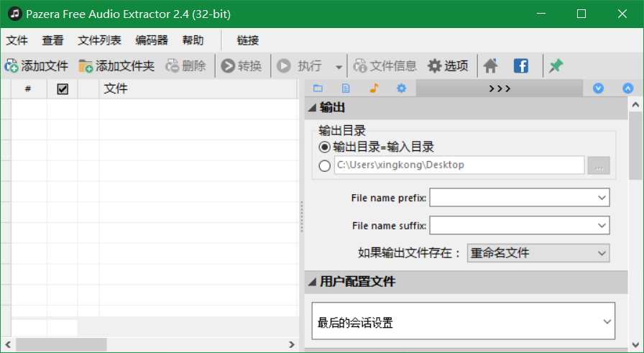
Task: Maximize the Pazera window
Action: click(581, 14)
